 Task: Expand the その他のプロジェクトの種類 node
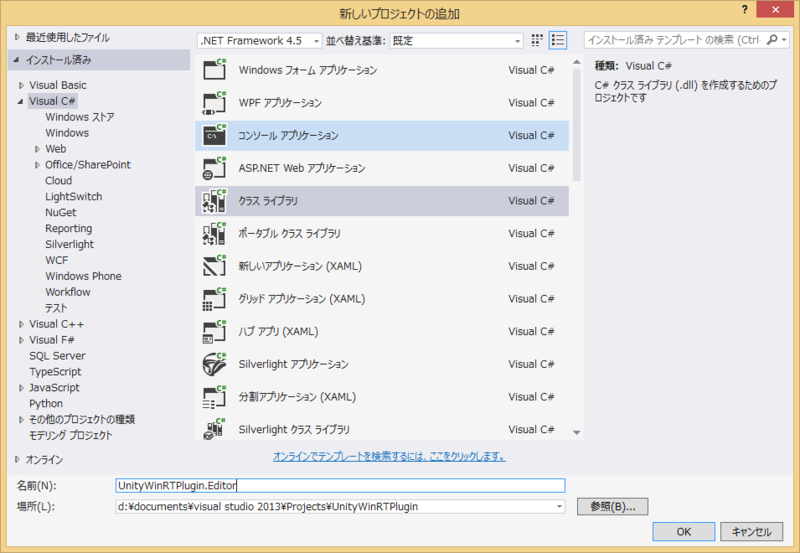[21, 419]
